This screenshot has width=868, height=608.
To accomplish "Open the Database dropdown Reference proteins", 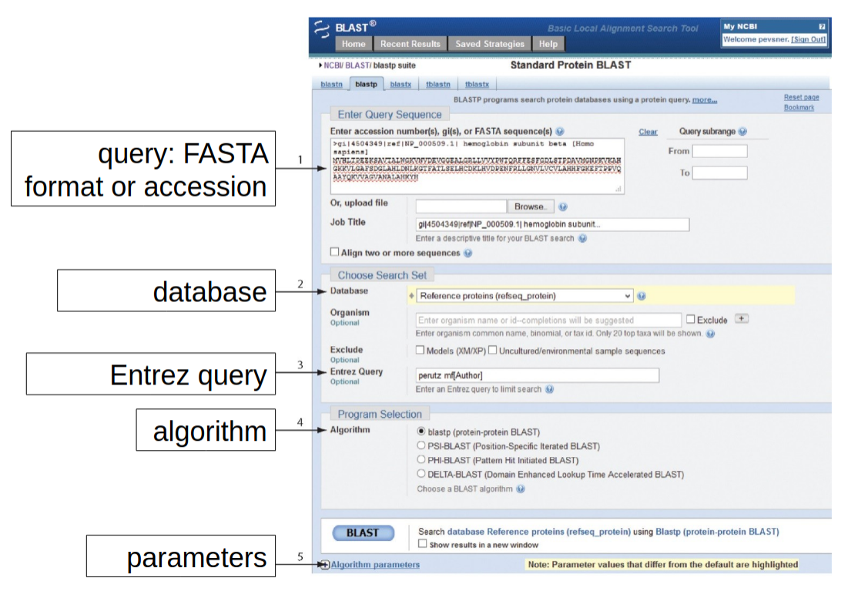I will [524, 296].
